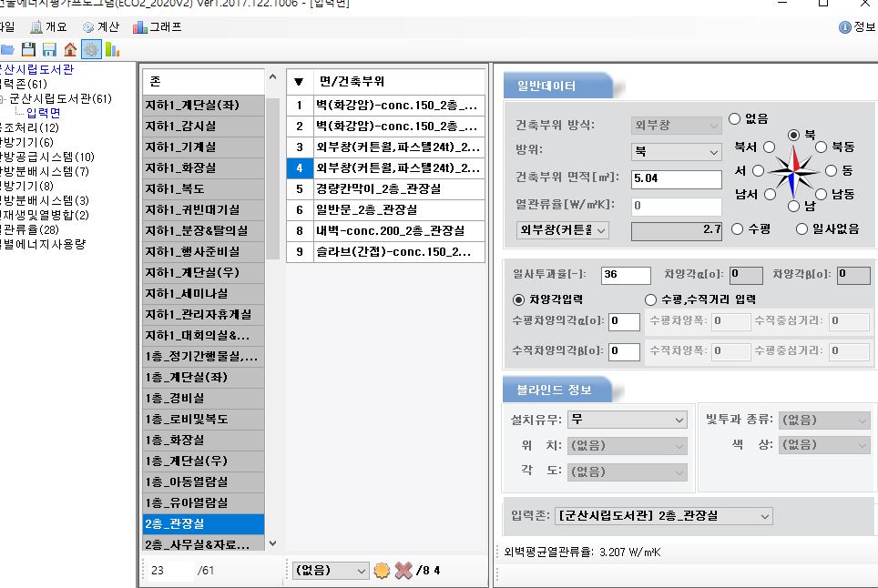Click the 건축부위 면적 input field
The image size is (878, 588).
[677, 178]
